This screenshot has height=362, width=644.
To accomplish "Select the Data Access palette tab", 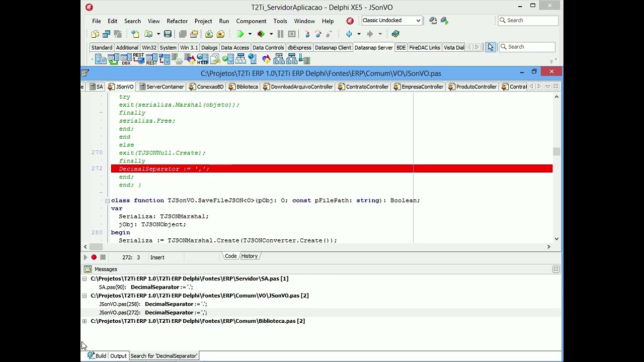I will (x=235, y=47).
